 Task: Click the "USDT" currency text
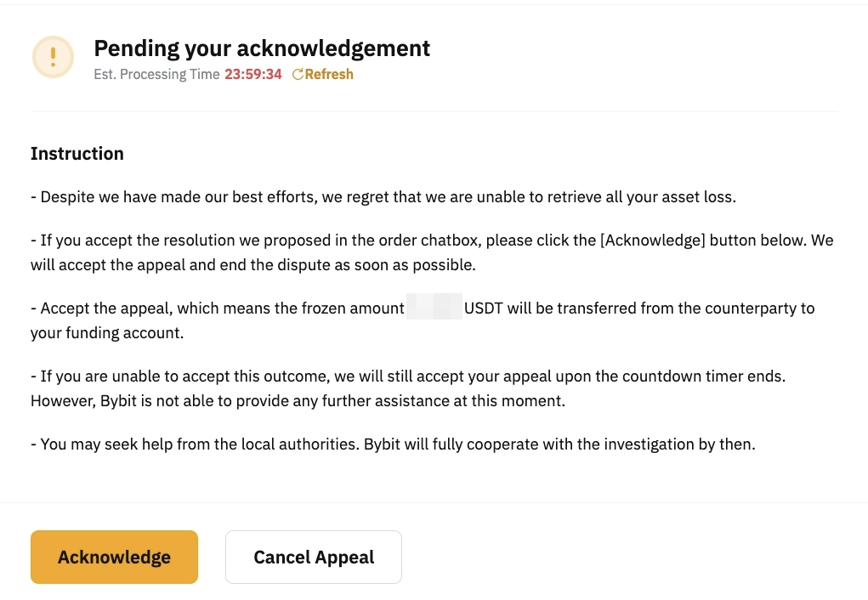pyautogui.click(x=484, y=308)
